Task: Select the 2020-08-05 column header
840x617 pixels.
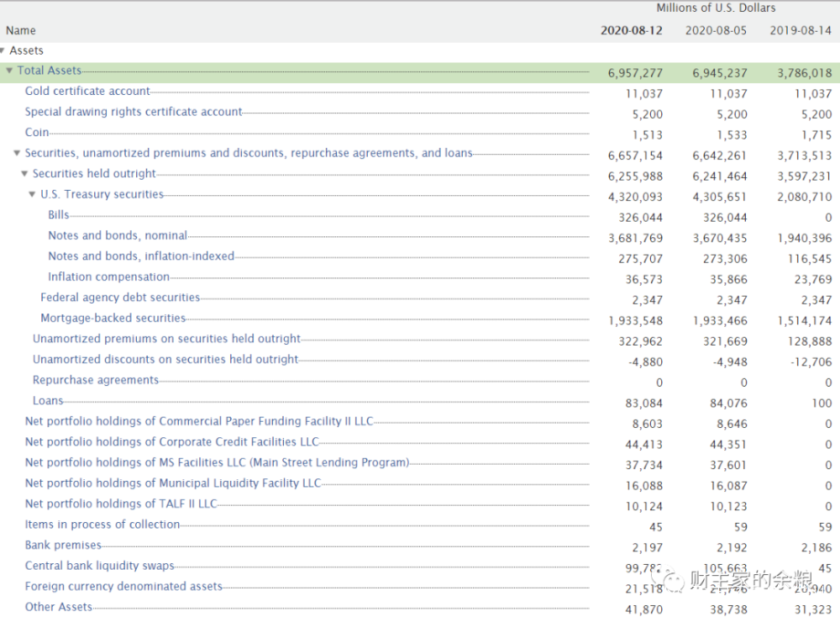Action: pos(716,30)
